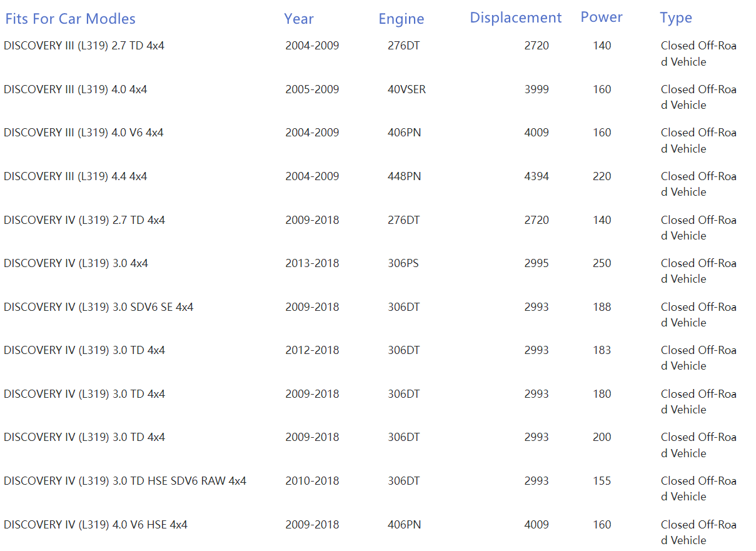This screenshot has width=756, height=551.
Task: Select the DISCOVERY III (L319) 2.7 TD 4x4 row
Action: (84, 46)
